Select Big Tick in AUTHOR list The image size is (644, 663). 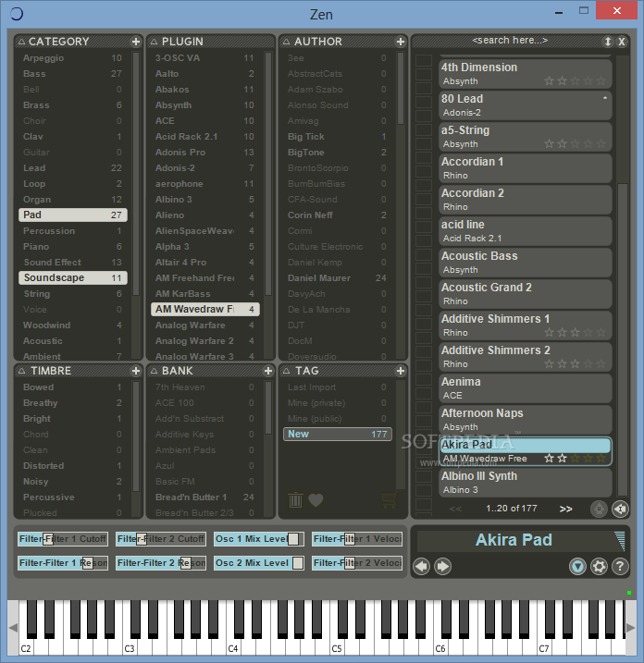coord(338,137)
